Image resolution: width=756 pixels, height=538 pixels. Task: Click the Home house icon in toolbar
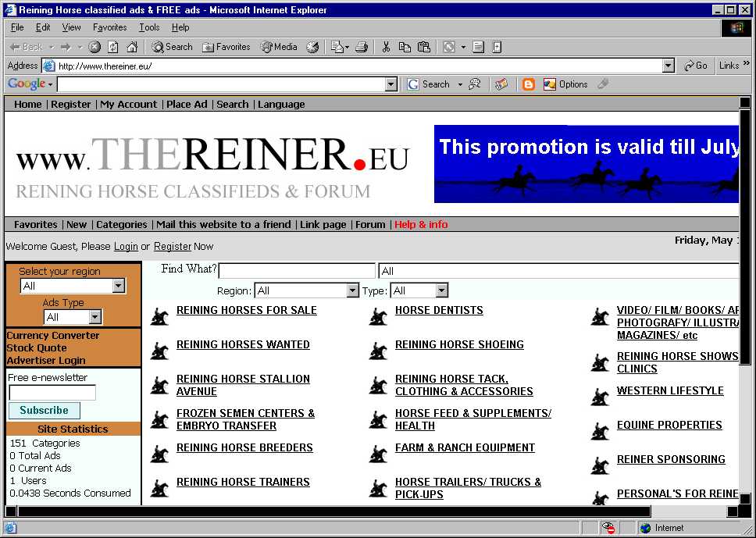[x=132, y=47]
